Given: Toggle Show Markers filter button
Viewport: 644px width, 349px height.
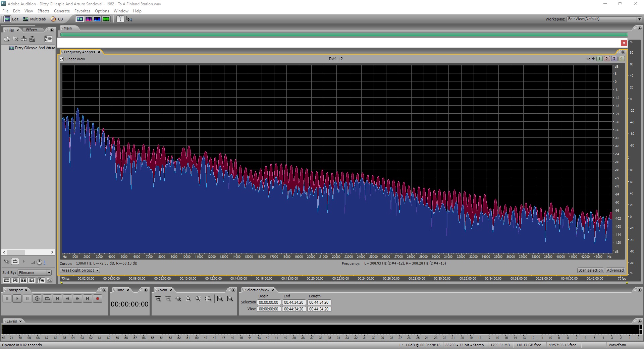Looking at the screenshot, I should (41, 280).
